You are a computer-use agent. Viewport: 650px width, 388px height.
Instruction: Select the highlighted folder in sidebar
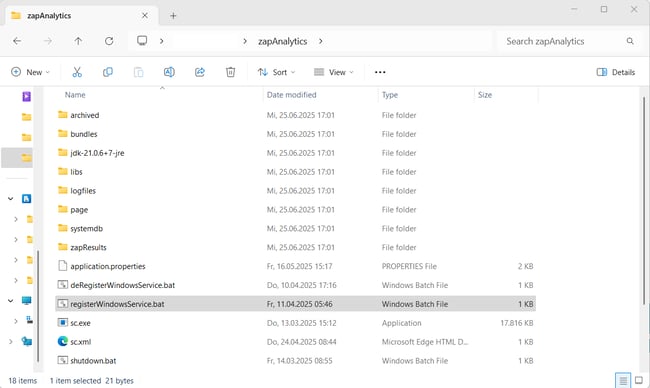(17, 158)
